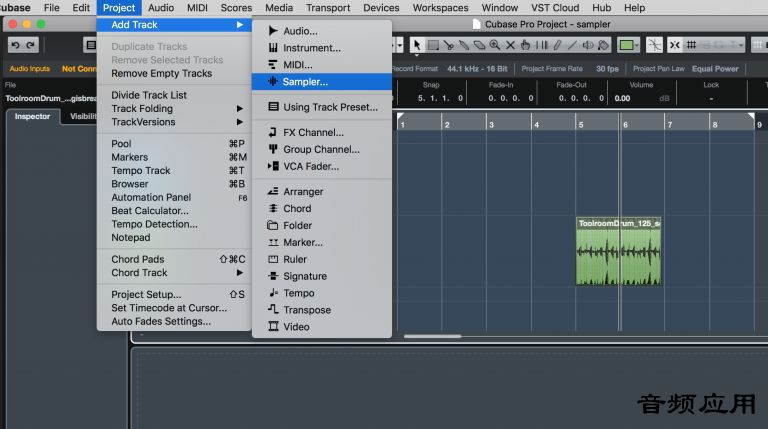Image resolution: width=768 pixels, height=429 pixels.
Task: Open the Devices menu
Action: pos(381,8)
